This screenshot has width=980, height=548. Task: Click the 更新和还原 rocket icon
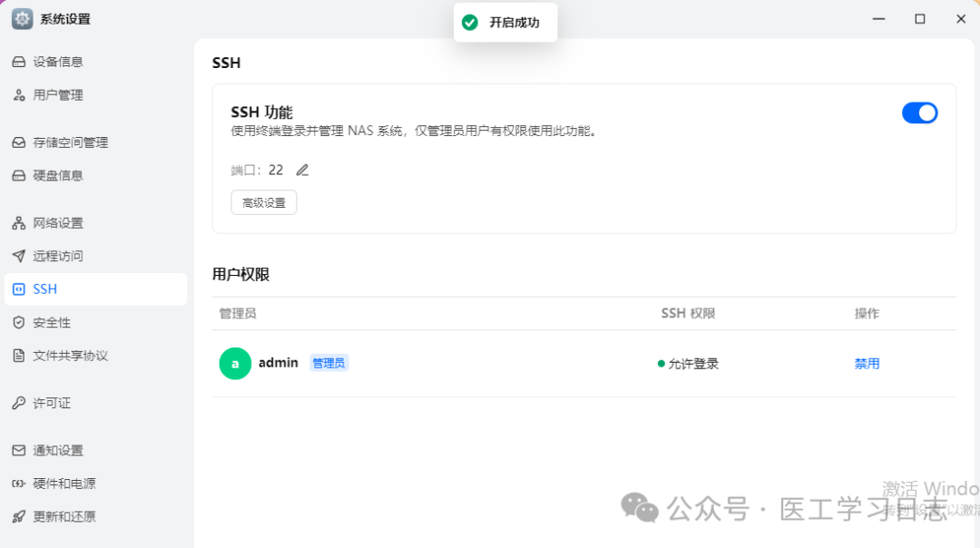(21, 516)
